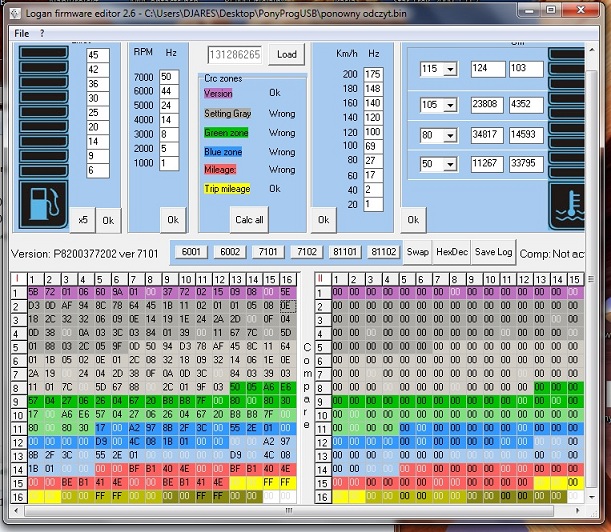This screenshot has height=532, width=611.
Task: Click the field showing 124
Action: (488, 69)
